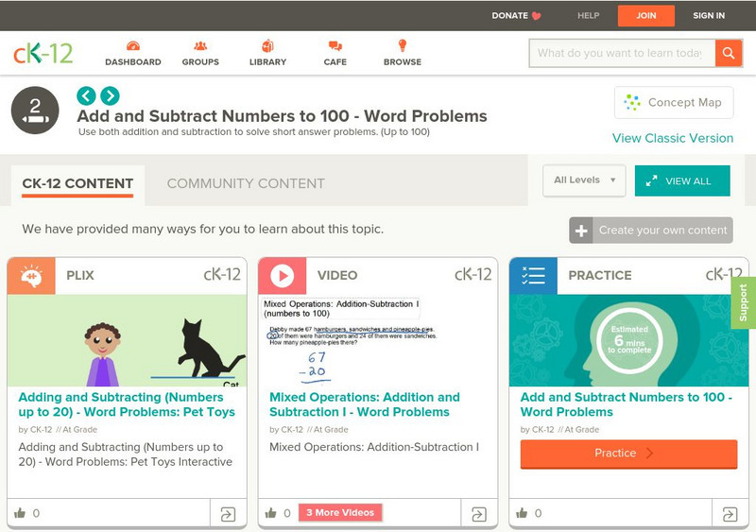Click the Practice checklist icon

tap(533, 276)
